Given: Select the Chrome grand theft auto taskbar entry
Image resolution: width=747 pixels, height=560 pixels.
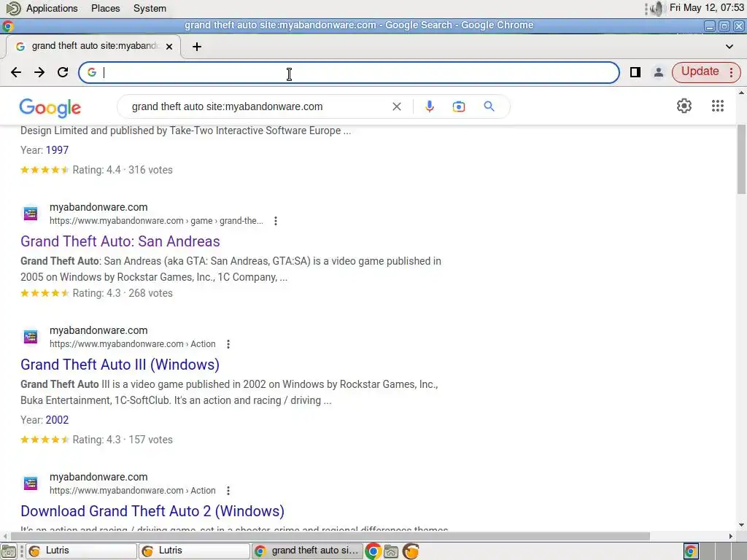Looking at the screenshot, I should (x=307, y=551).
